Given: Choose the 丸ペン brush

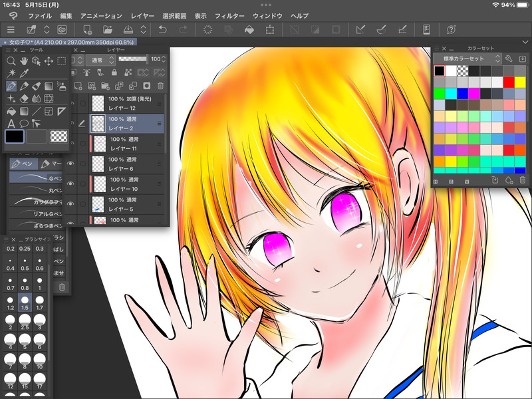Looking at the screenshot, I should click(36, 190).
